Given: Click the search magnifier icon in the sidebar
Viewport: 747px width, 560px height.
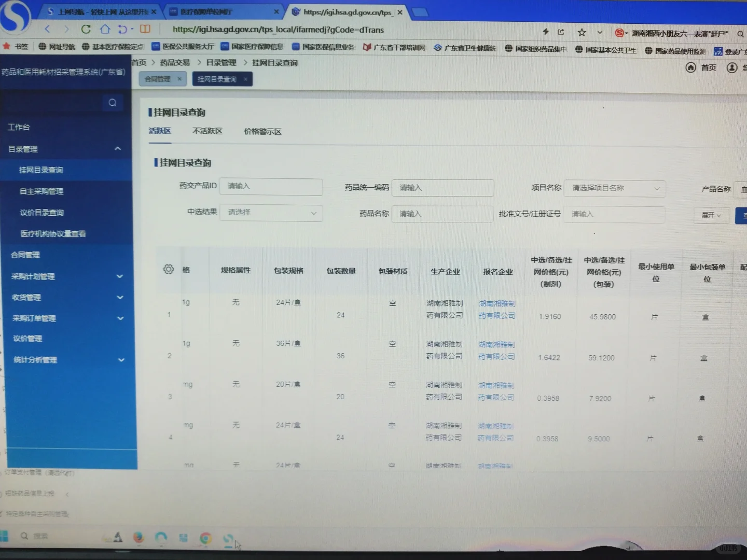Looking at the screenshot, I should click(x=113, y=103).
